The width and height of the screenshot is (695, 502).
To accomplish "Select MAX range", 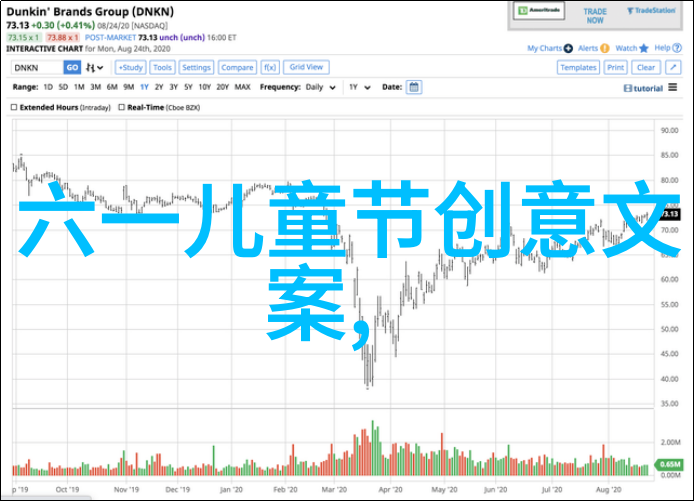I will 242,87.
